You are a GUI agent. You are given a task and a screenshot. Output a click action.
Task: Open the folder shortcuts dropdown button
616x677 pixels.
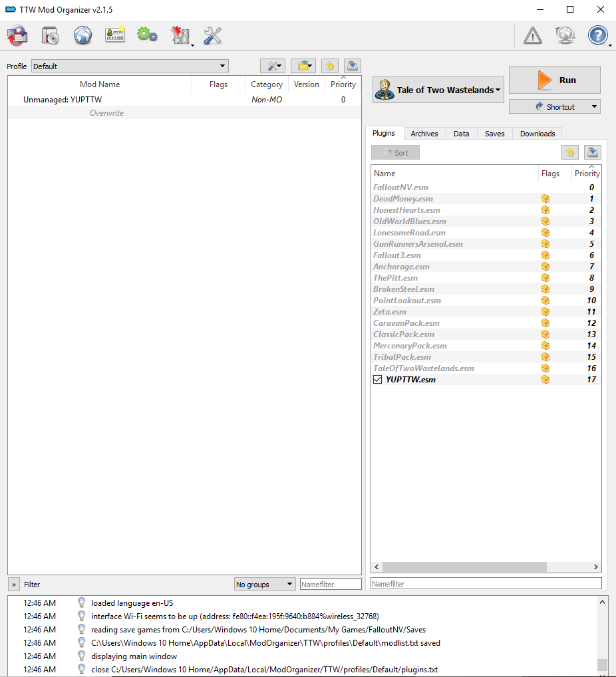pyautogui.click(x=303, y=66)
